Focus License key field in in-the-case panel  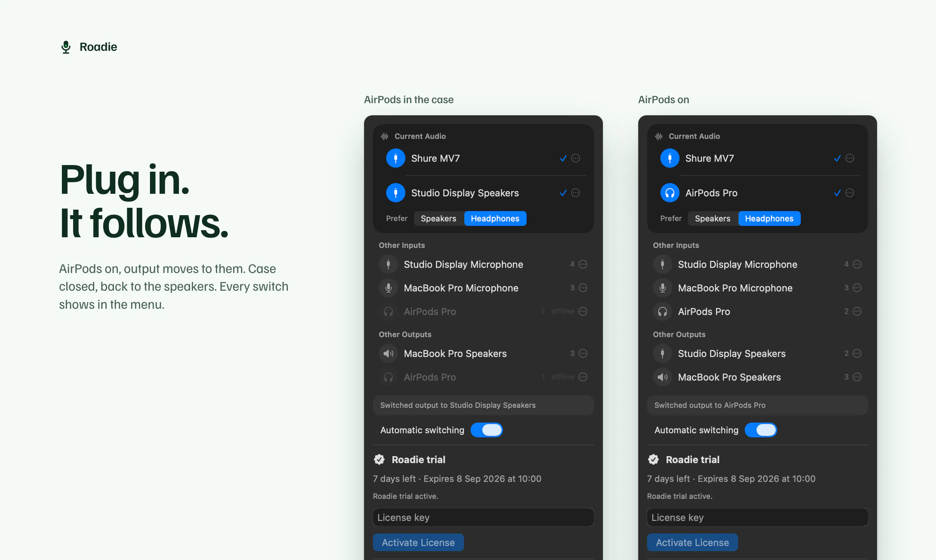[x=483, y=517]
